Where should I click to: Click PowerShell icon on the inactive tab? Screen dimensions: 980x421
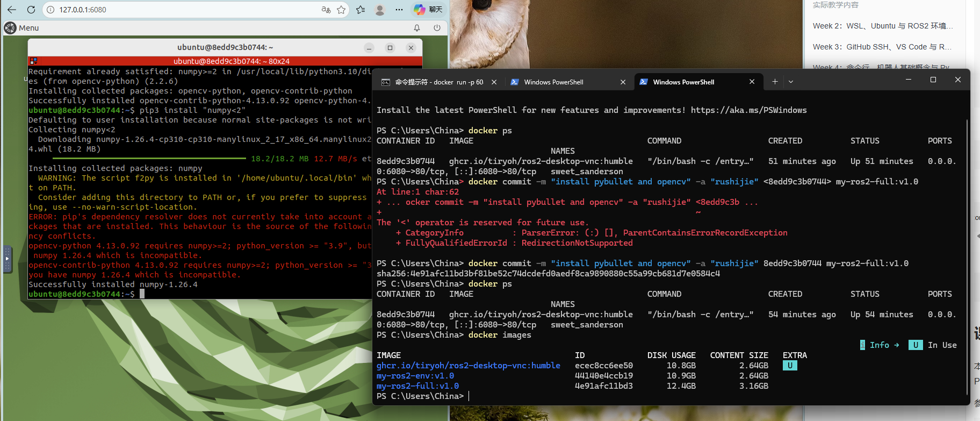pyautogui.click(x=515, y=82)
